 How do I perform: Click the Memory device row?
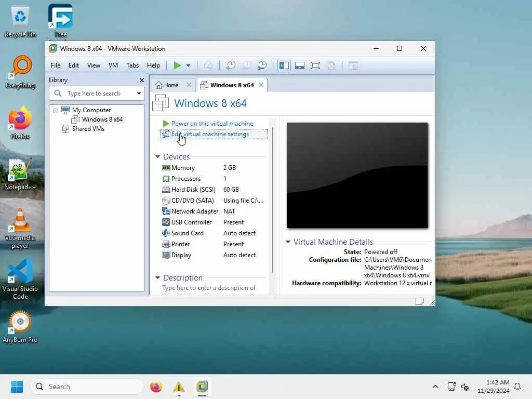[214, 168]
